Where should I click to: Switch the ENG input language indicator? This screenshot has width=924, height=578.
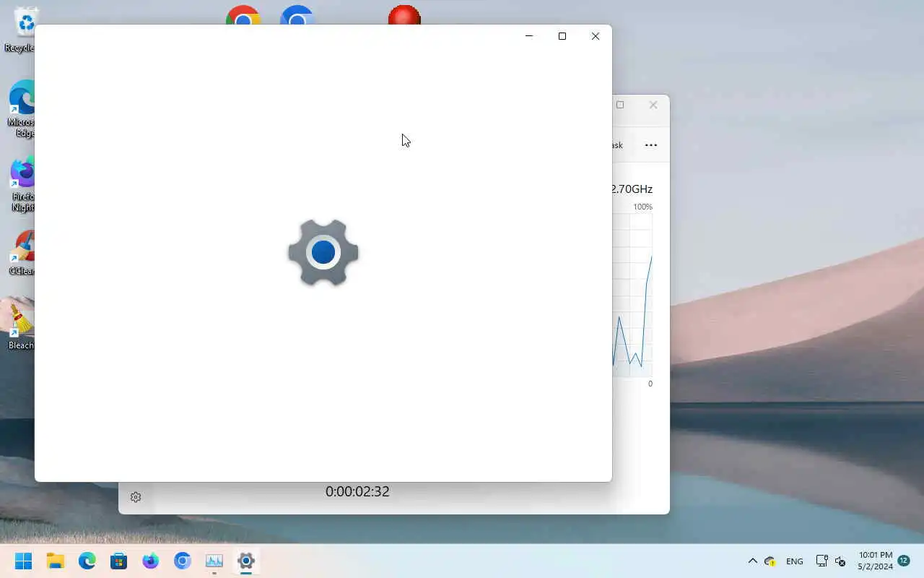795,561
